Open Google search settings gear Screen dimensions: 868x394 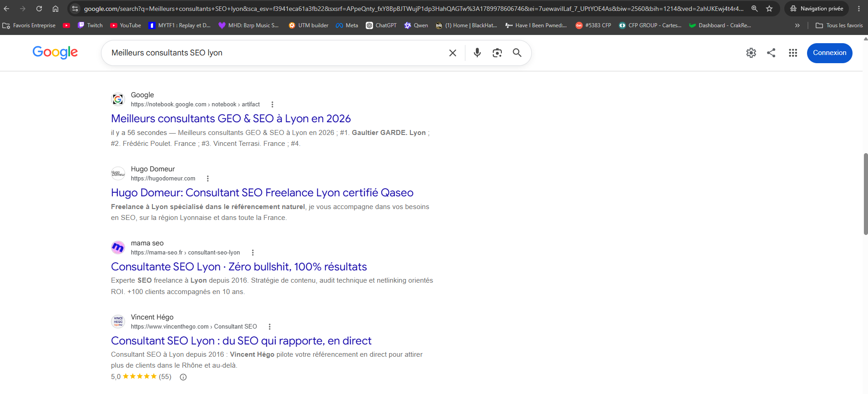pyautogui.click(x=751, y=53)
